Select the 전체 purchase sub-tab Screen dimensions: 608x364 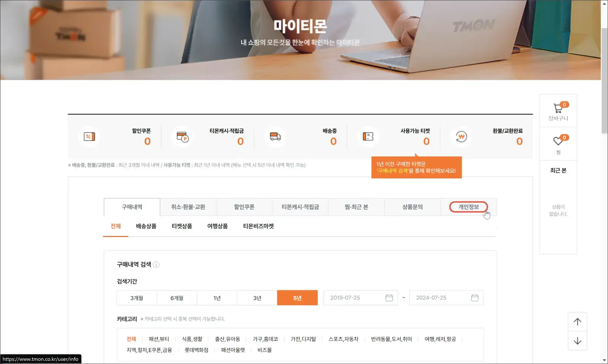(x=116, y=226)
